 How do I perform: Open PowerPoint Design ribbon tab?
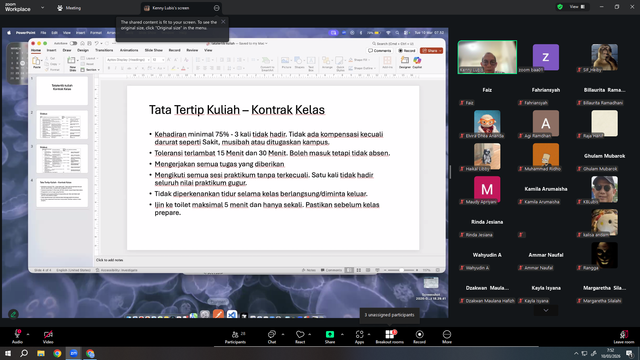(83, 50)
